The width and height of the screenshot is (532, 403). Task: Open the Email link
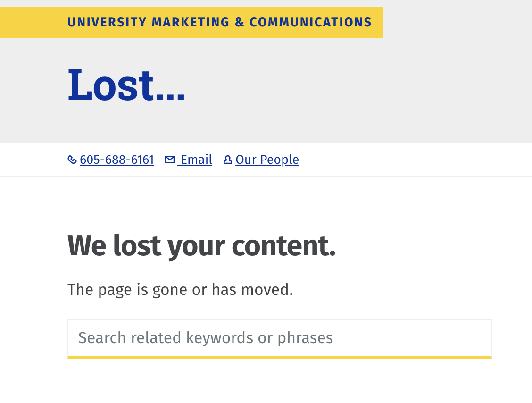tap(195, 160)
